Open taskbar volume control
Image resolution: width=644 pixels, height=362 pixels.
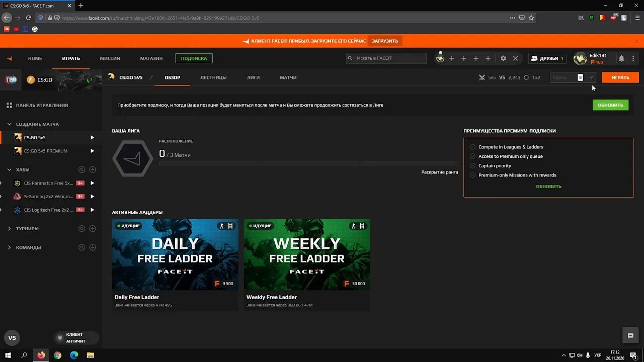[579, 355]
